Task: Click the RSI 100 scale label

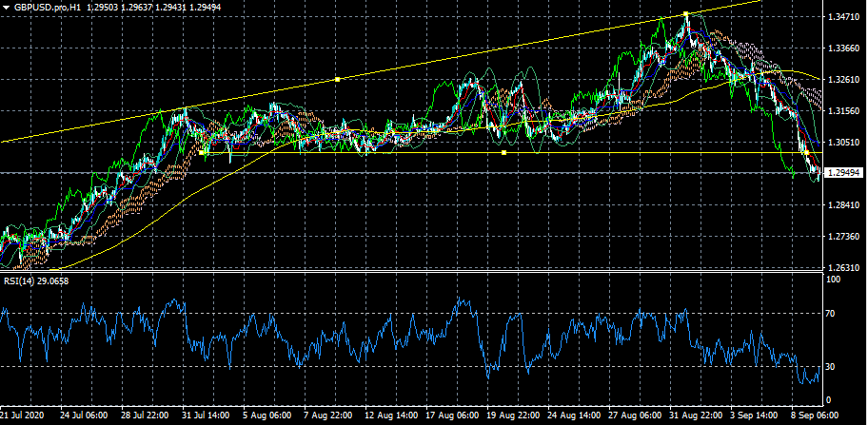Action: 834,280
